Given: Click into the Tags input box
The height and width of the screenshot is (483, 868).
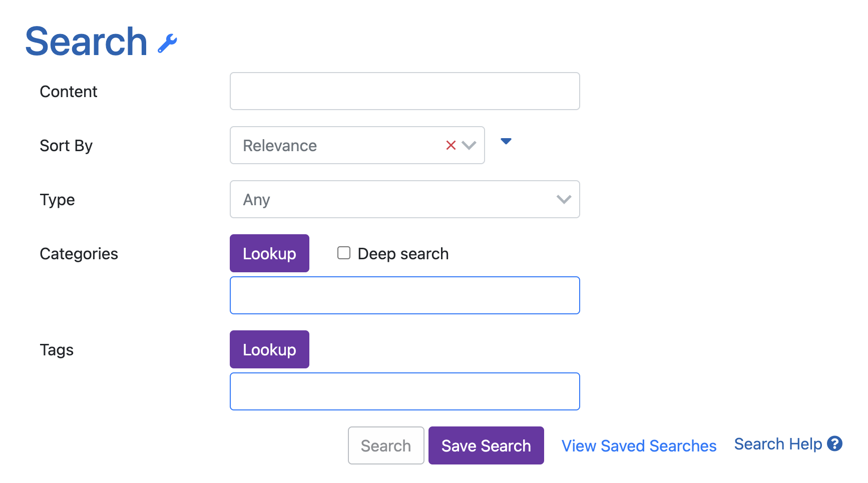Looking at the screenshot, I should pyautogui.click(x=404, y=391).
